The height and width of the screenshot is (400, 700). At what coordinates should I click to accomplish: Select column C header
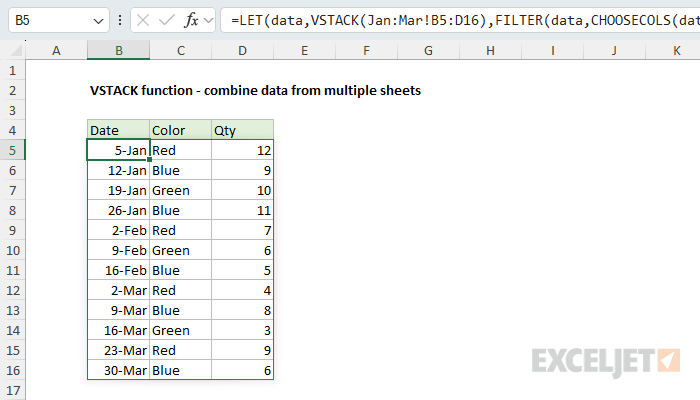click(x=180, y=50)
